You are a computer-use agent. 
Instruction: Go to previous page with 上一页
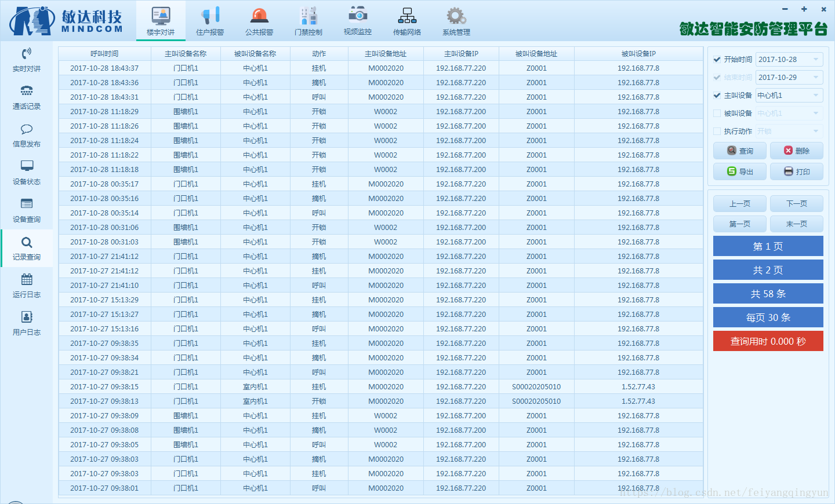(x=740, y=203)
